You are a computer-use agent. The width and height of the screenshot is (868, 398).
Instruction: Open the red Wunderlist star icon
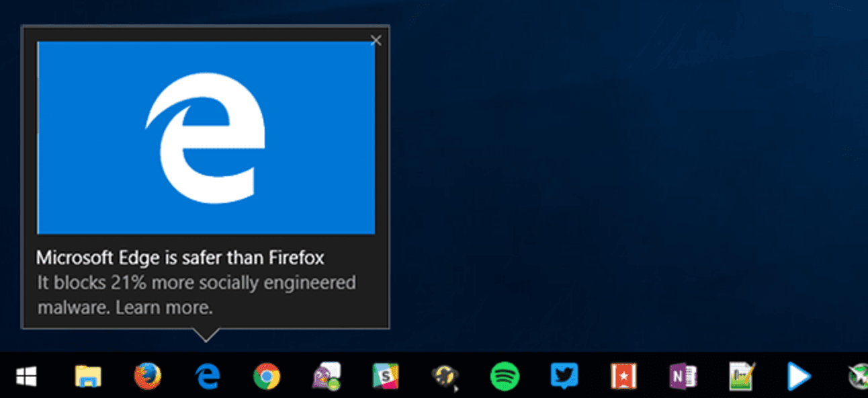[623, 376]
